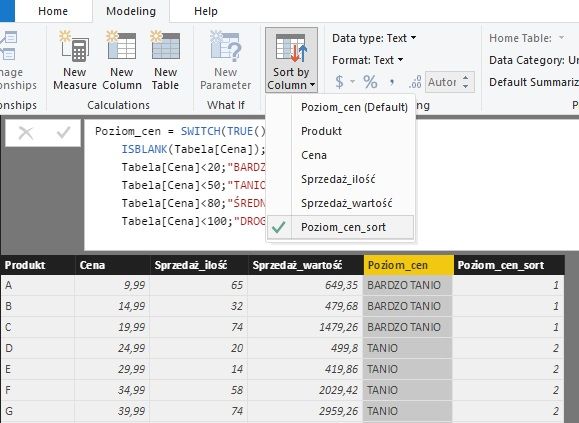Viewport: 579px width, 423px height.
Task: Click BARDZO TANIO cell in row C
Action: tap(408, 327)
